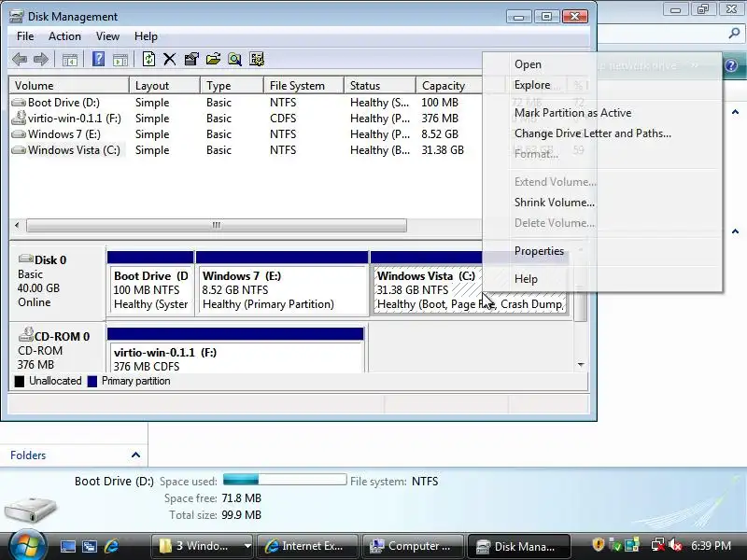Click the Forward arrow in Disk Management toolbar
The width and height of the screenshot is (747, 560).
[x=41, y=59]
